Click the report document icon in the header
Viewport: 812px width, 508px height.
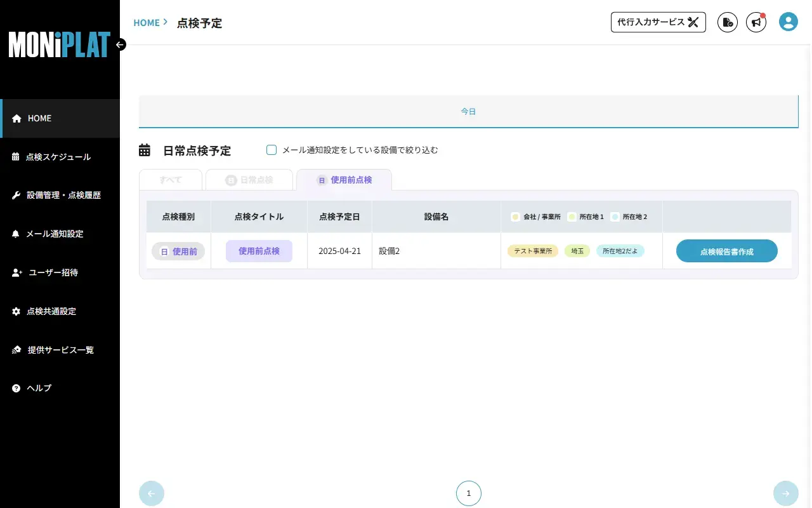point(727,22)
